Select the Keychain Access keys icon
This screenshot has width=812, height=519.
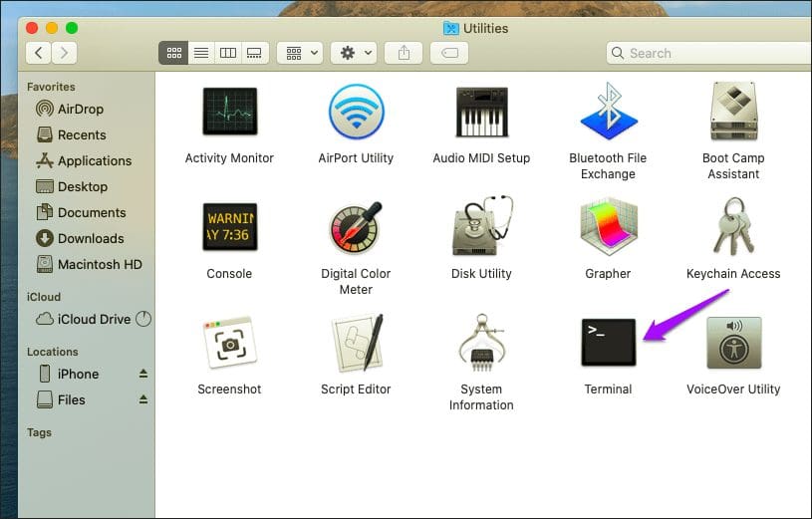click(734, 226)
